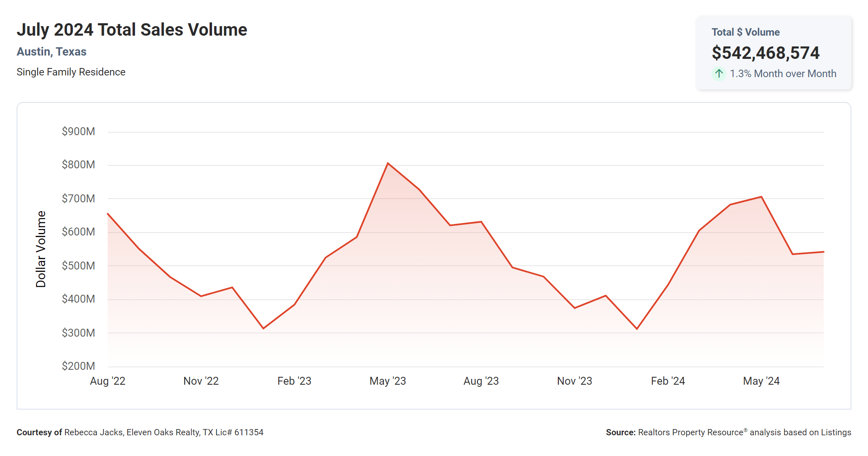Click the July 2024 Total Sales Volume title

(132, 30)
